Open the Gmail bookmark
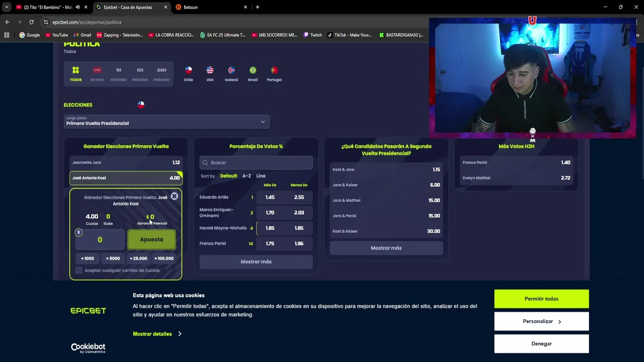This screenshot has height=362, width=644. (82, 35)
